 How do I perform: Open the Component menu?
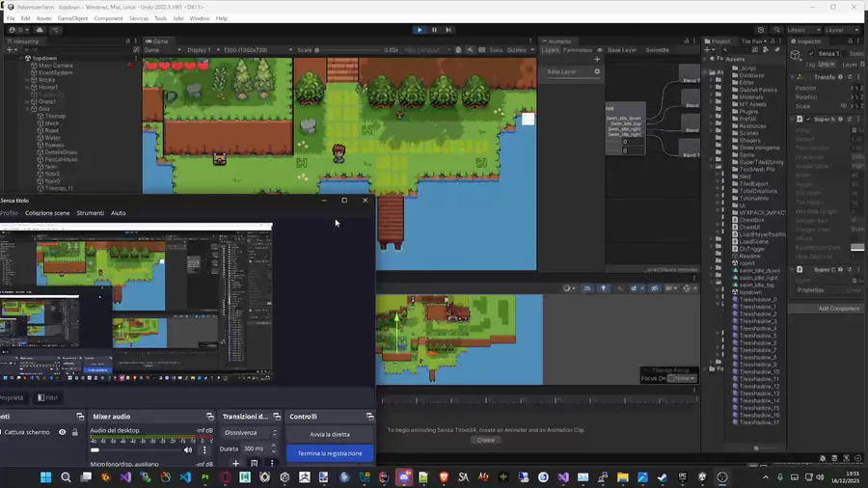pos(108,18)
